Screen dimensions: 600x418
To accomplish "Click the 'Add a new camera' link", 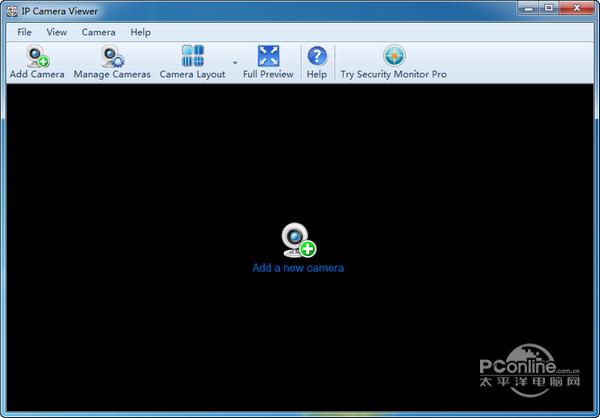I will coord(298,268).
